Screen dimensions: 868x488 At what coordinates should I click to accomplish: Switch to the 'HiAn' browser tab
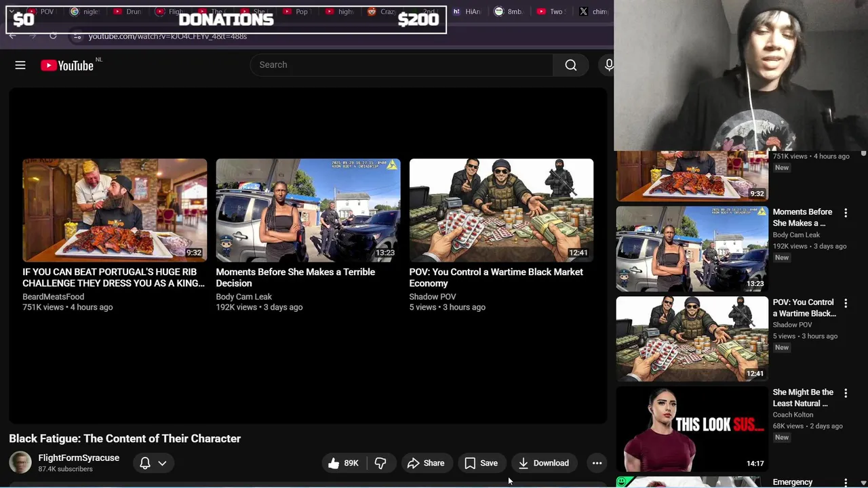(x=467, y=12)
